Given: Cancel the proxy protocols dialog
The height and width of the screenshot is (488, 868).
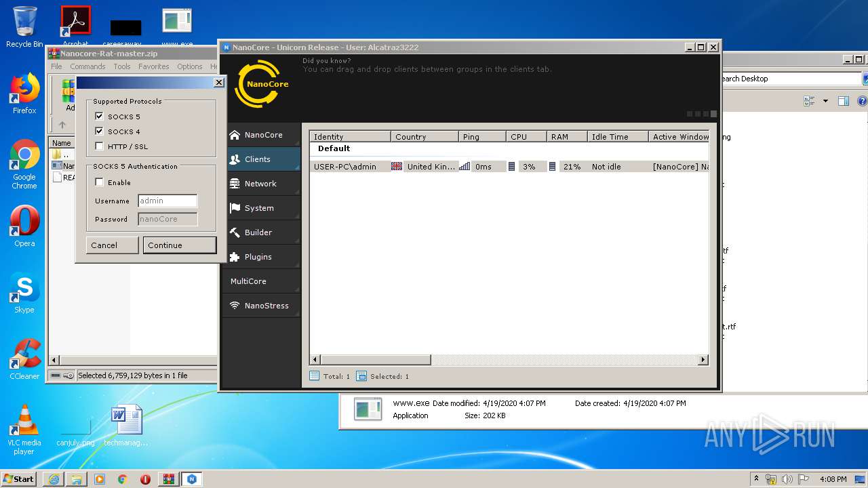Looking at the screenshot, I should pyautogui.click(x=113, y=245).
